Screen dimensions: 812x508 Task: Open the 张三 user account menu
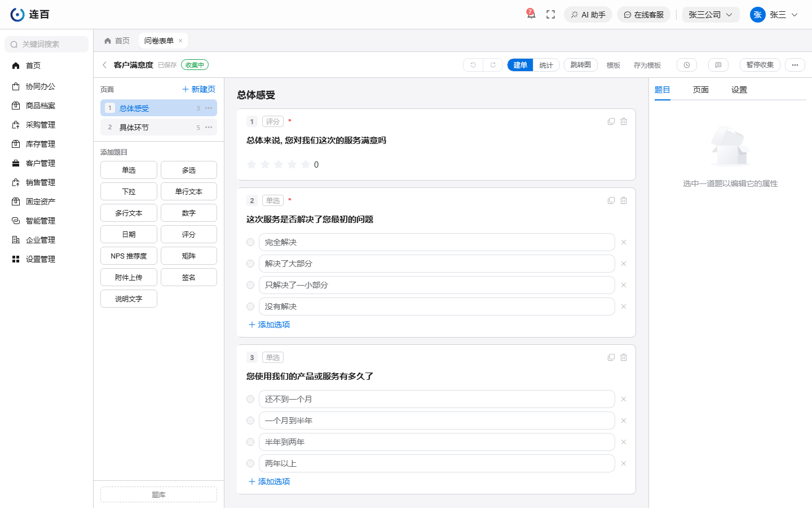point(774,15)
